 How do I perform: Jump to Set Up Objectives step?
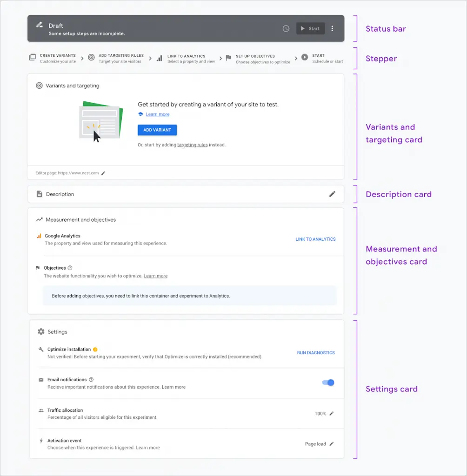pos(258,59)
